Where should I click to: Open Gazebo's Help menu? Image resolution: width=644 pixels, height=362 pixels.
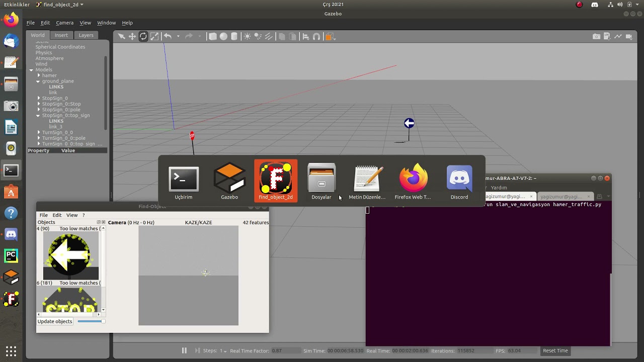point(127,23)
